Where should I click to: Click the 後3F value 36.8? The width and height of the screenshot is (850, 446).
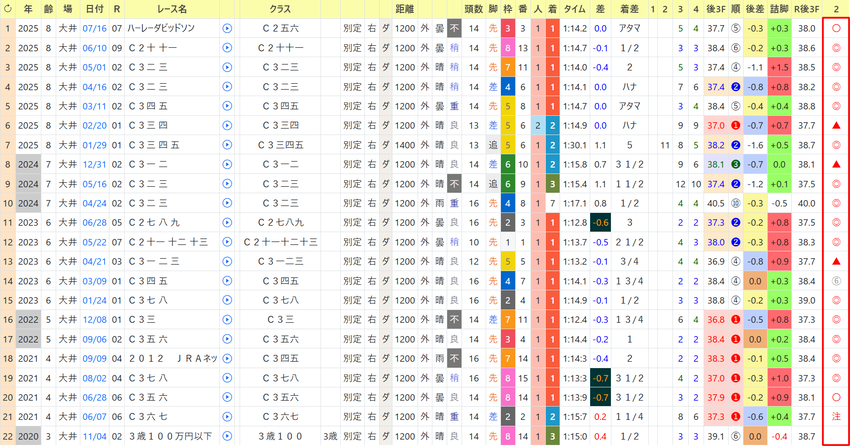click(x=716, y=320)
